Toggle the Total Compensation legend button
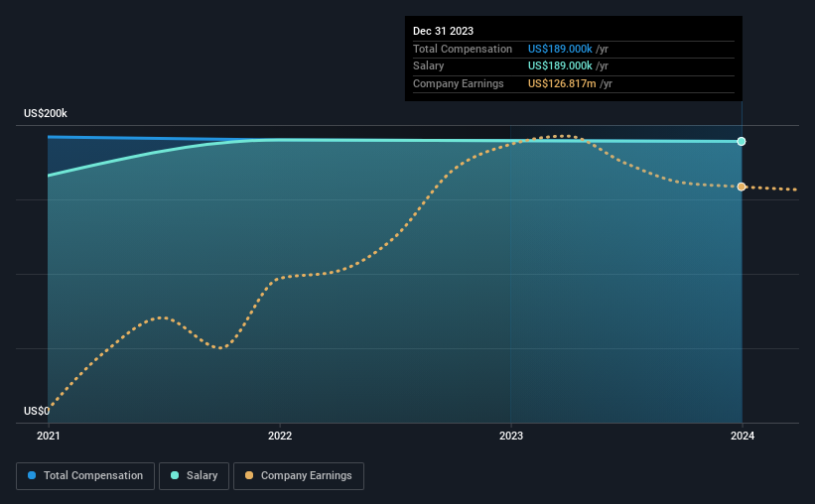This screenshot has width=815, height=504. click(x=85, y=475)
